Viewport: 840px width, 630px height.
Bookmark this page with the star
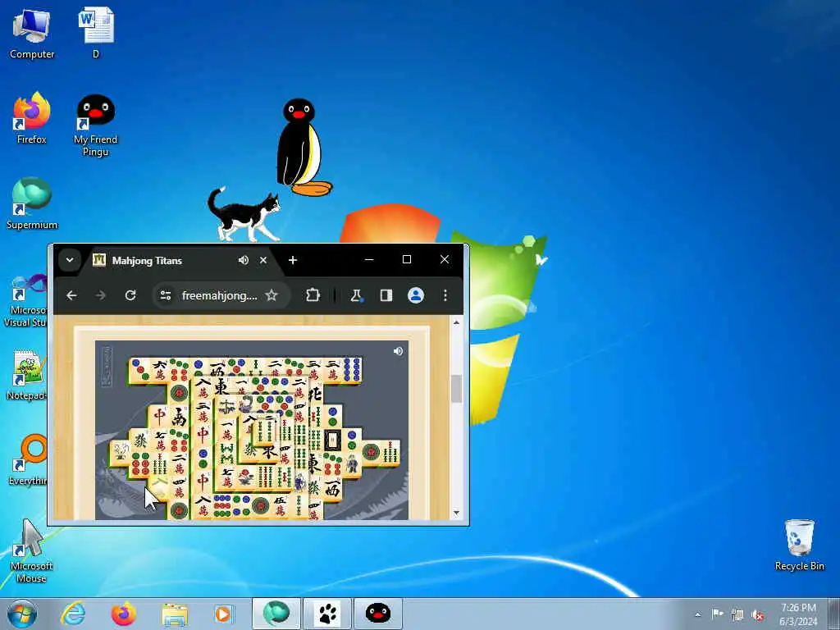tap(272, 295)
